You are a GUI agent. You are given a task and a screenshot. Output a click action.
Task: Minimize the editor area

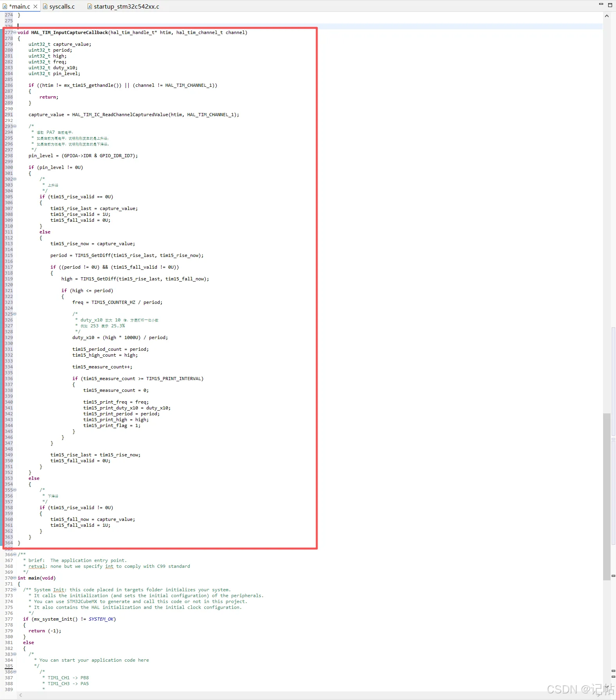[x=601, y=4]
